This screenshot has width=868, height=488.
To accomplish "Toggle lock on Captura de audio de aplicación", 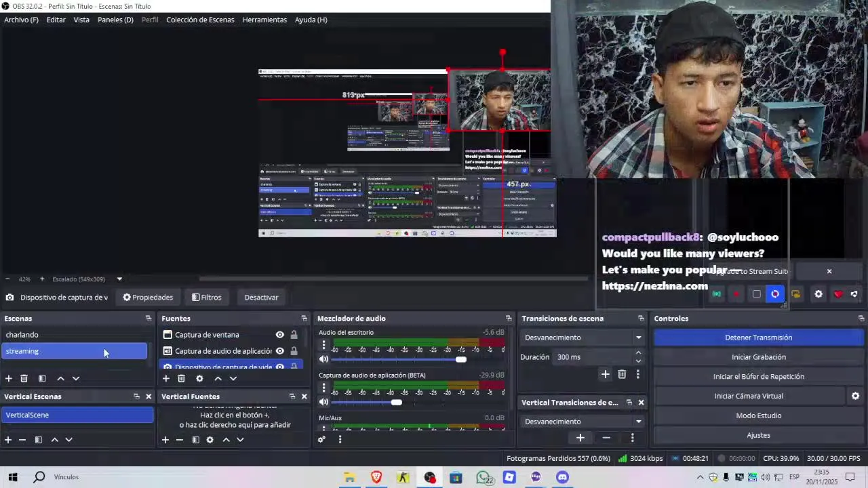I will pos(294,351).
